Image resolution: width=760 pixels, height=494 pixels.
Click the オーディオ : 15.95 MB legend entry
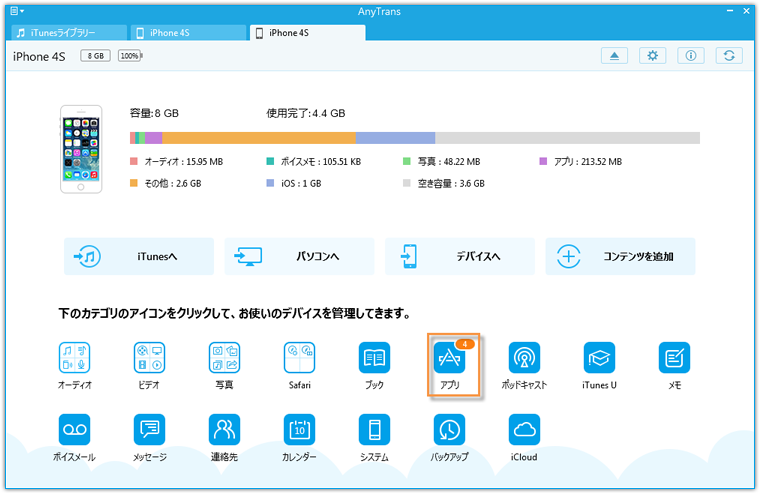point(176,161)
